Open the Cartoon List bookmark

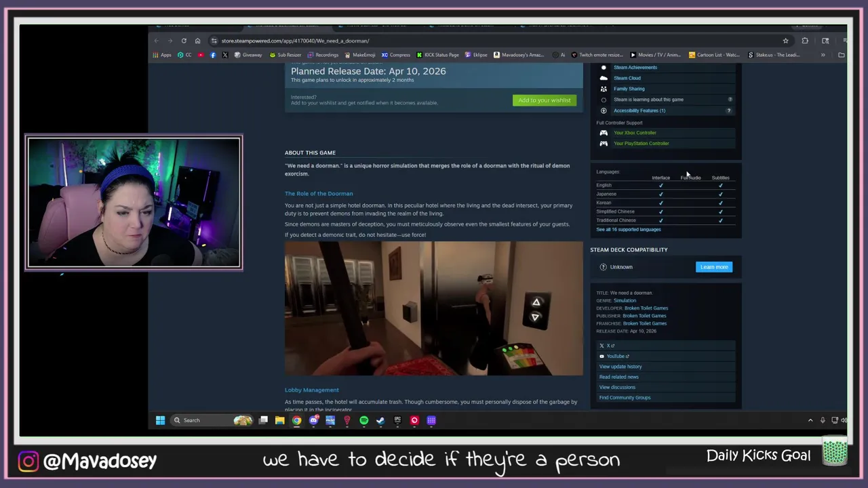714,55
